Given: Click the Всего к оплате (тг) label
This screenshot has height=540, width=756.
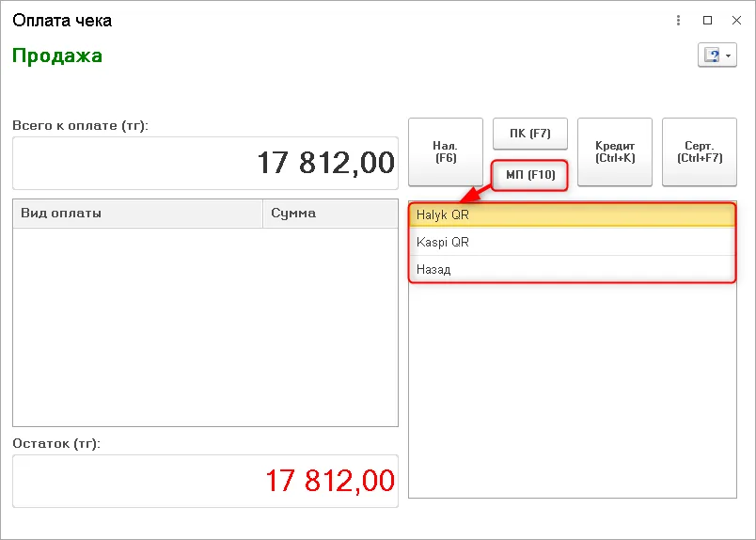Looking at the screenshot, I should coord(81,125).
